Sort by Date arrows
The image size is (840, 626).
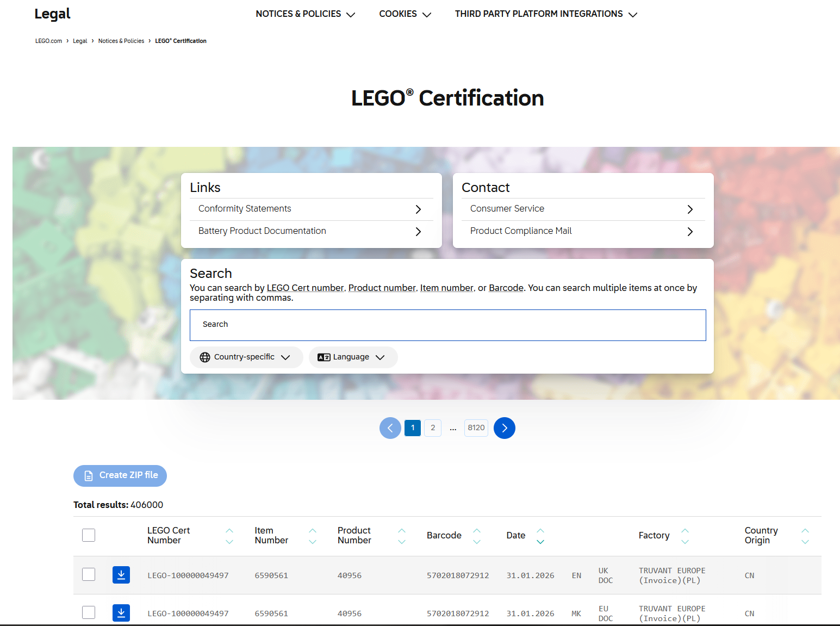click(x=540, y=536)
